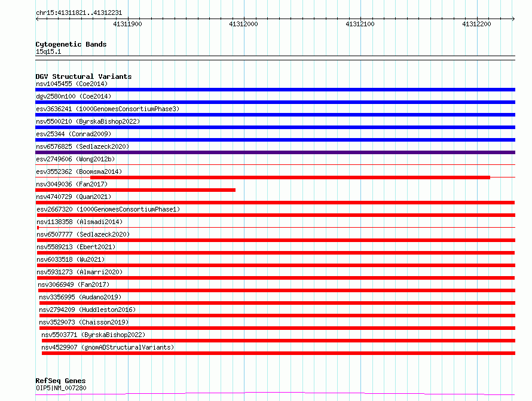Open esv25344 (Conrad2009) variant
Image resolution: width=532 pixels, height=401 pixels.
pyautogui.click(x=74, y=134)
